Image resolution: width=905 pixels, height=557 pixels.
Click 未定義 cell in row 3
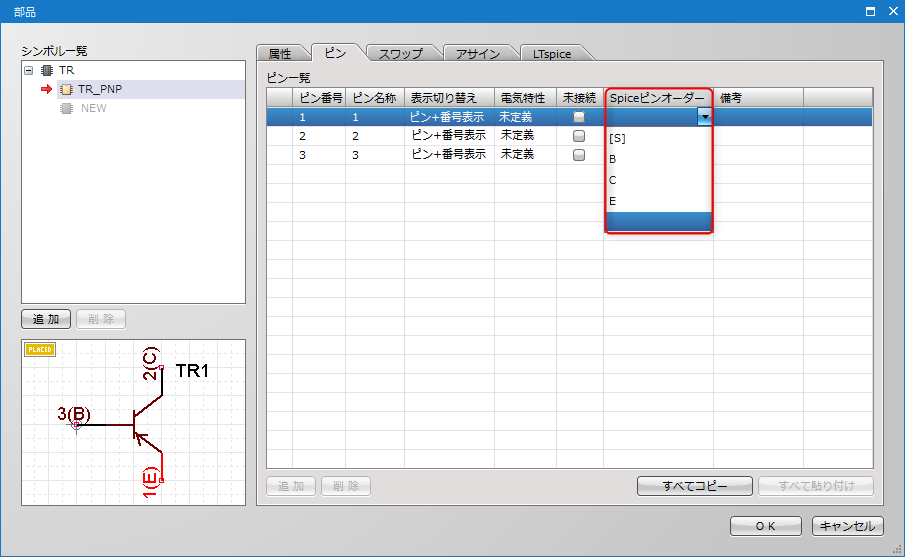pos(525,155)
